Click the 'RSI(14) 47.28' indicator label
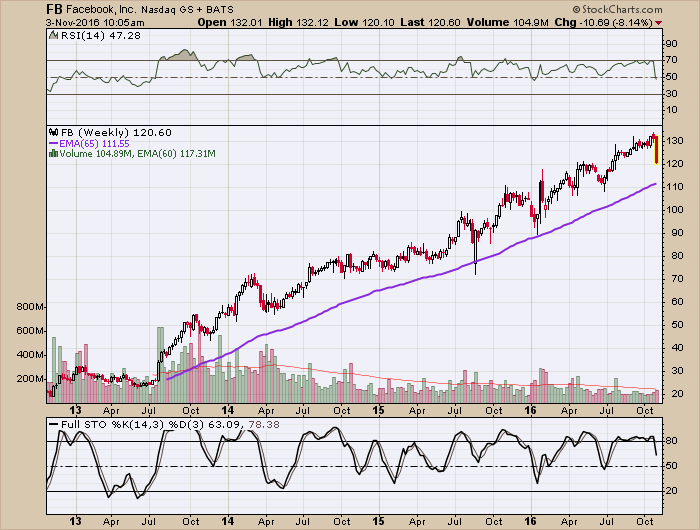Viewport: 700px width, 530px height. (100, 36)
